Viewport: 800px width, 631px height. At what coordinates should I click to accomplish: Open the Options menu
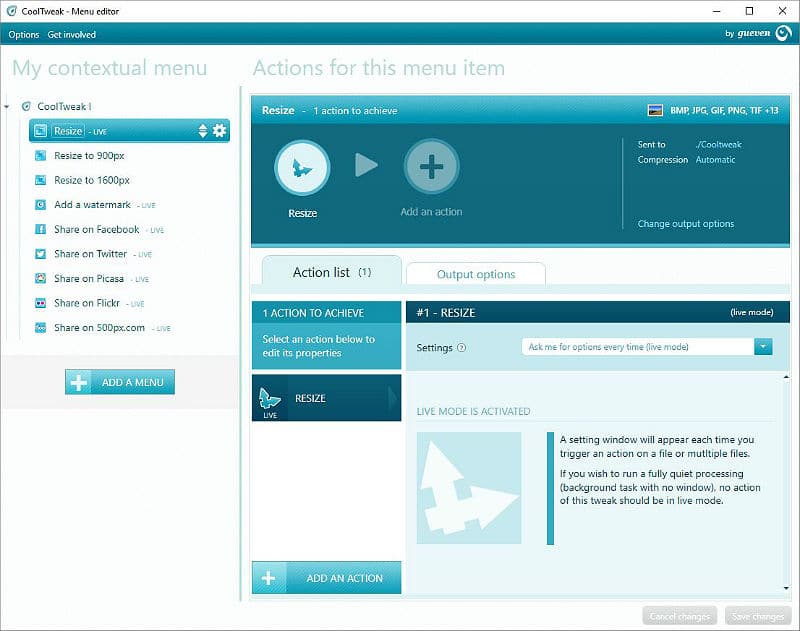click(23, 34)
